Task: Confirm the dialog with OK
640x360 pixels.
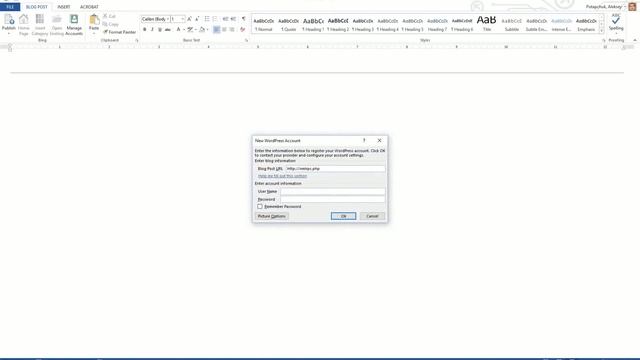Action: 343,216
